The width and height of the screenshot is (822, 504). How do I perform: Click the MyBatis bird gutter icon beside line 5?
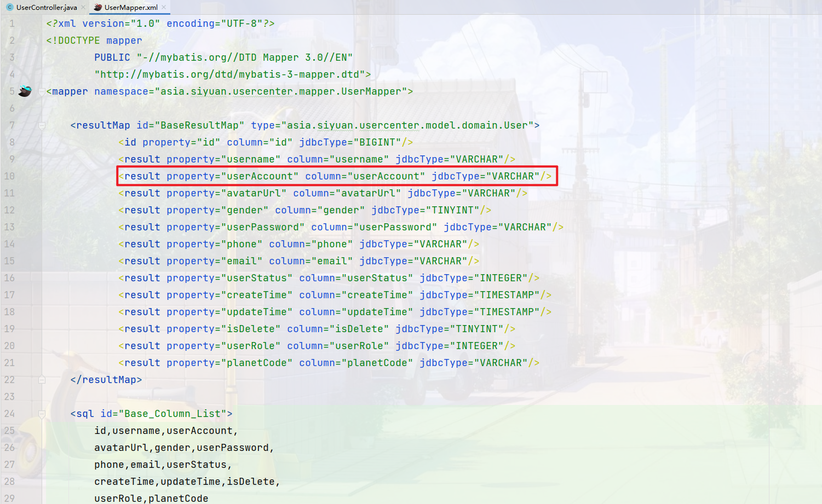click(25, 91)
